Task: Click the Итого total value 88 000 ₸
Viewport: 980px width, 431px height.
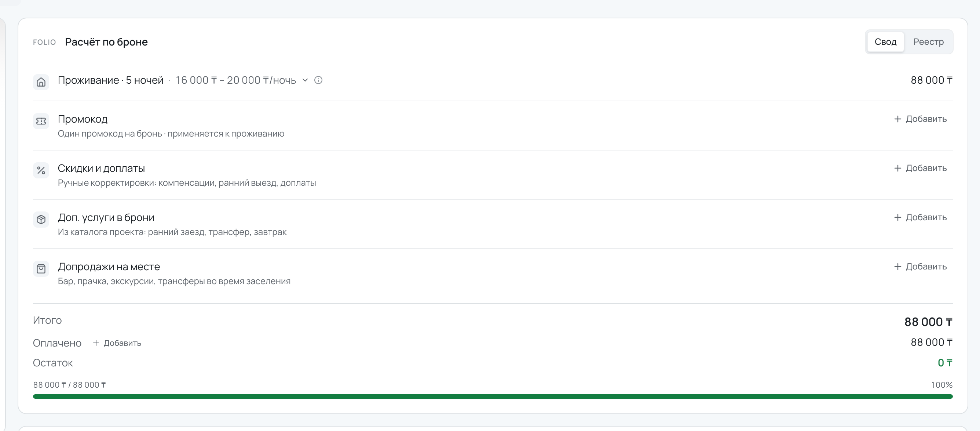Action: click(928, 322)
